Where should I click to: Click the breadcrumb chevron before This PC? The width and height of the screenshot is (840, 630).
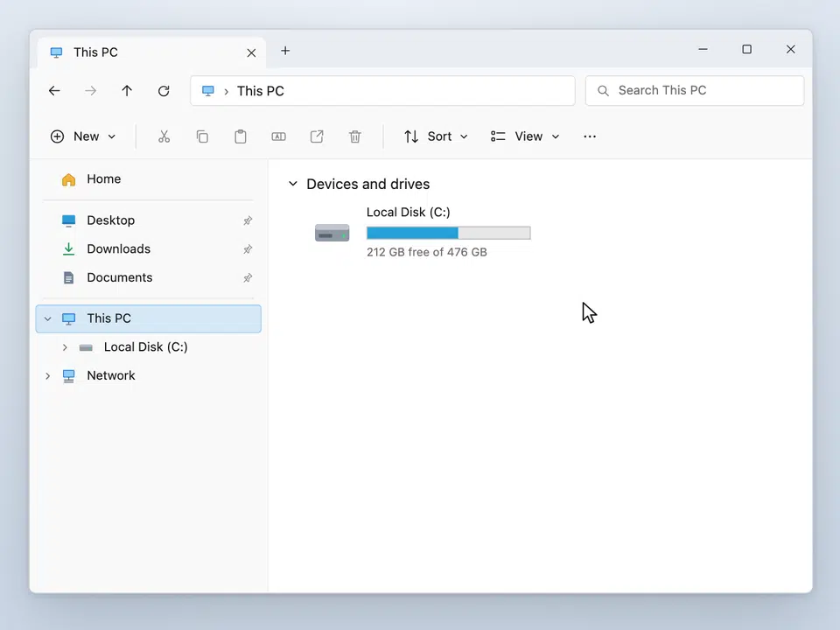(x=226, y=91)
